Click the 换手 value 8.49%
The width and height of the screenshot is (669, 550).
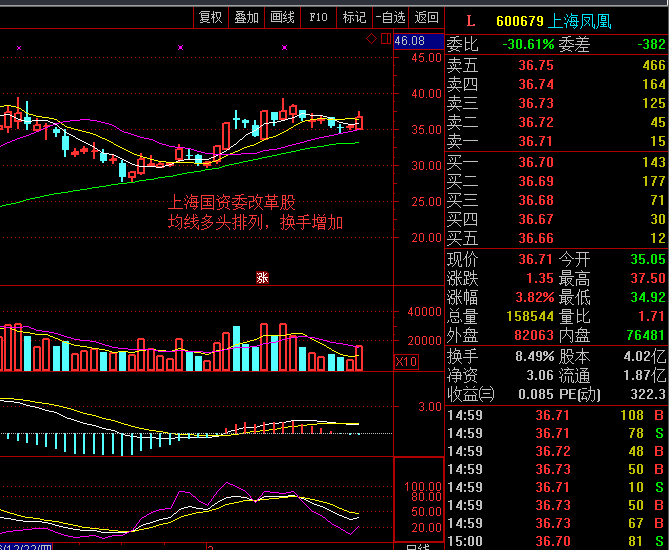coord(535,356)
